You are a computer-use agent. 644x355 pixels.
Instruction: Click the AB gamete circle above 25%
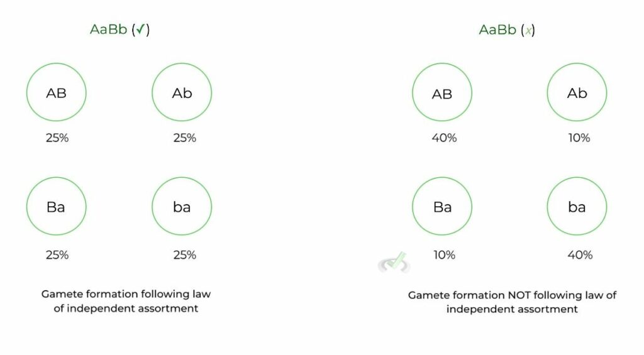tap(56, 93)
